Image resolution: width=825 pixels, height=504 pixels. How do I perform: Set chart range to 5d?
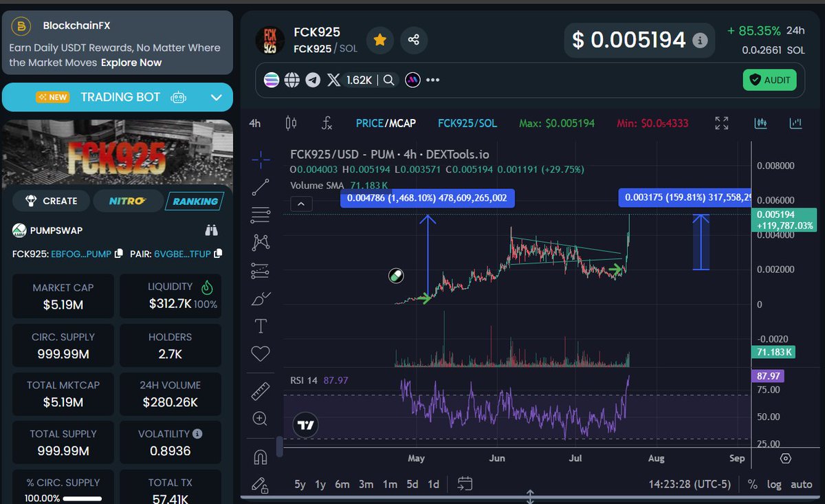[412, 484]
